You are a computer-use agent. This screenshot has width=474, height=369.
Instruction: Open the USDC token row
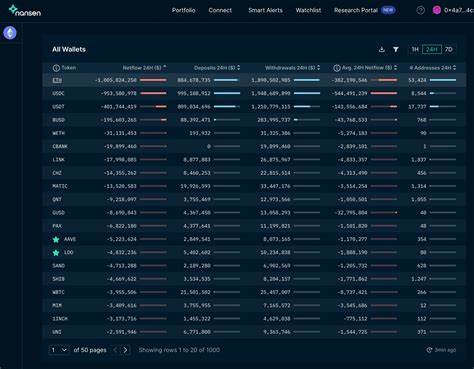pos(254,93)
